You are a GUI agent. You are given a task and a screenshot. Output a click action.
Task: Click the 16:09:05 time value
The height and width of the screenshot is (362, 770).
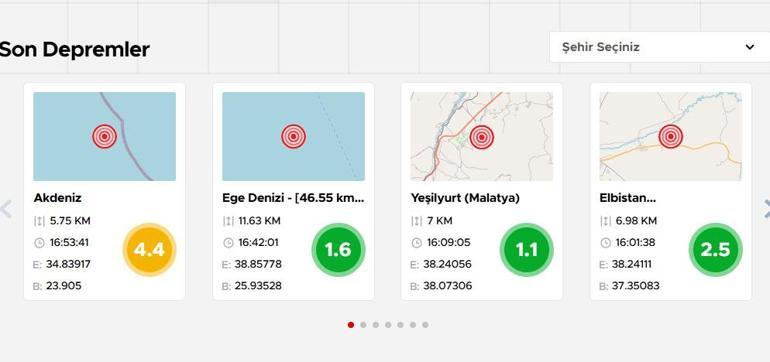[448, 243]
